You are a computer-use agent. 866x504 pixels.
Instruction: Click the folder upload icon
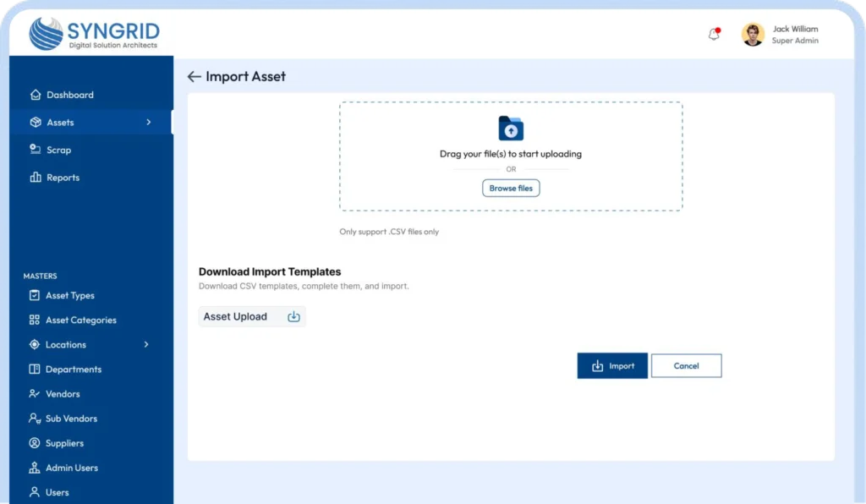[x=511, y=129]
